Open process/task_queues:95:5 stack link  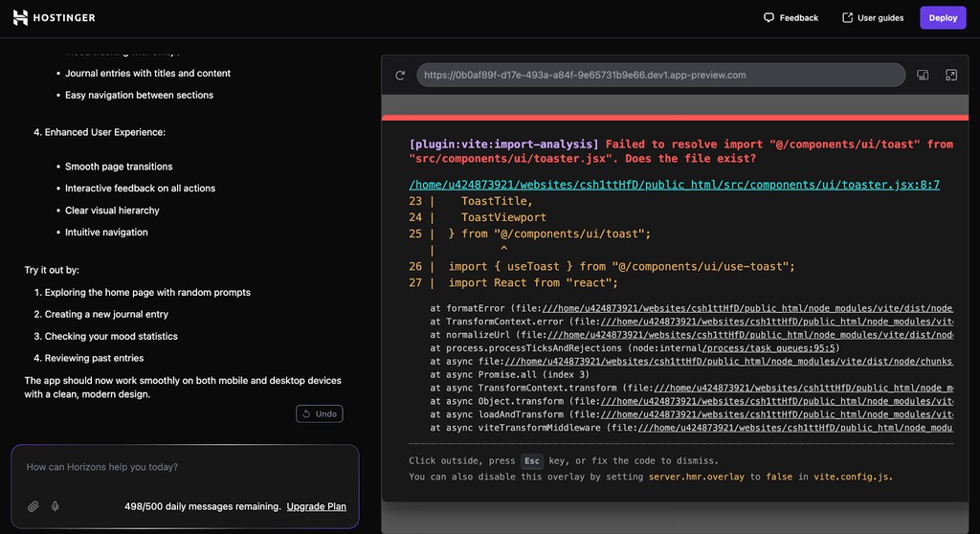click(x=768, y=348)
